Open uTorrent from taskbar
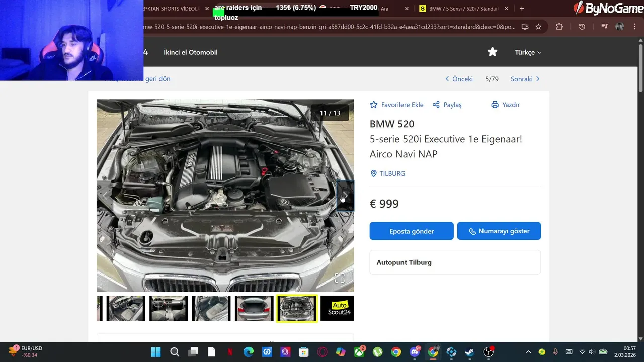Image resolution: width=644 pixels, height=362 pixels. 377,352
